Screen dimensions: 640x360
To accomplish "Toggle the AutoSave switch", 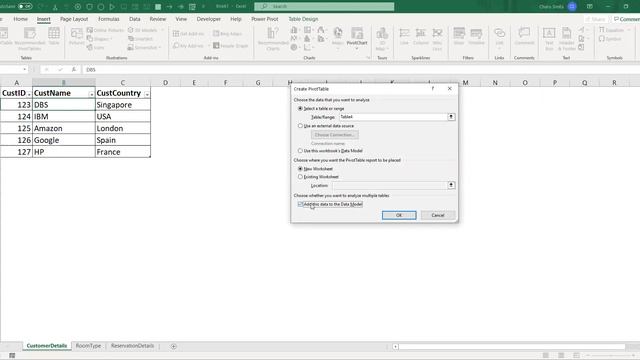I will (25, 6).
